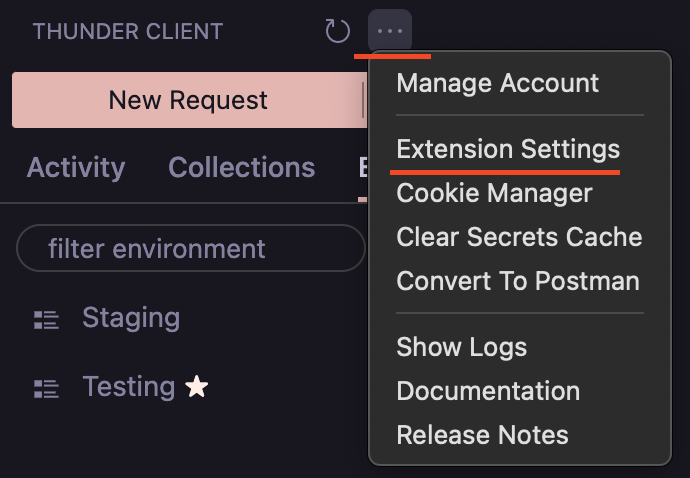Open the three-dots more actions menu
This screenshot has height=478, width=690.
click(x=390, y=31)
